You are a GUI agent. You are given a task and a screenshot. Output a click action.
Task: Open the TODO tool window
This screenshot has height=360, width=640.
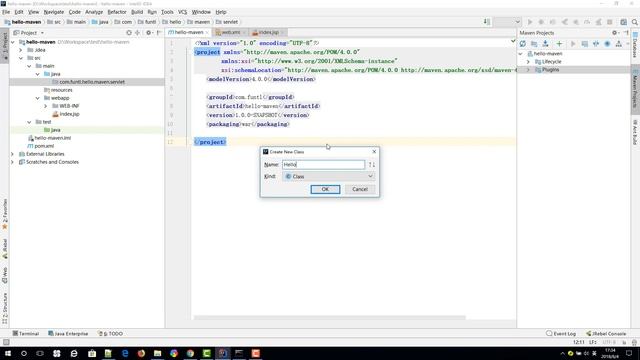(110, 333)
